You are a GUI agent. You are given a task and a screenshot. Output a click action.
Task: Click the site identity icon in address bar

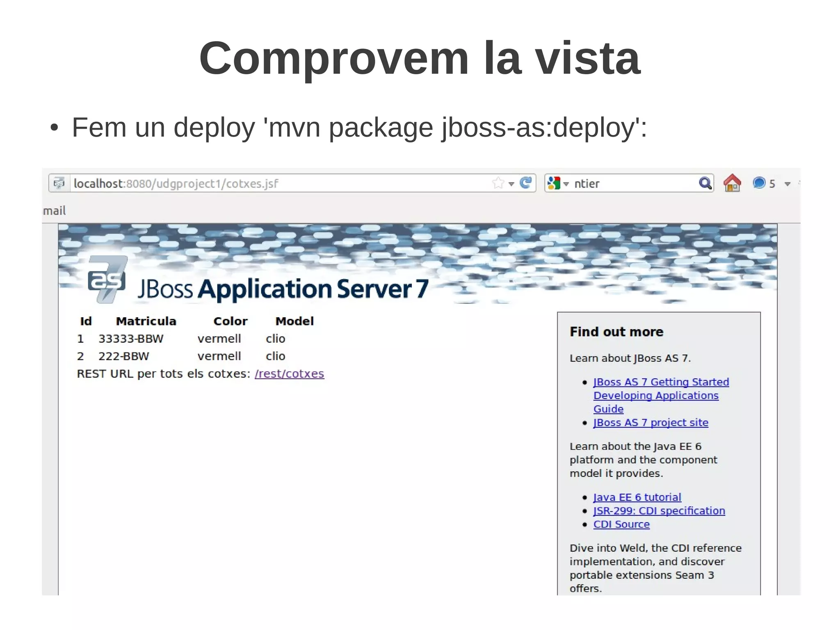(59, 183)
